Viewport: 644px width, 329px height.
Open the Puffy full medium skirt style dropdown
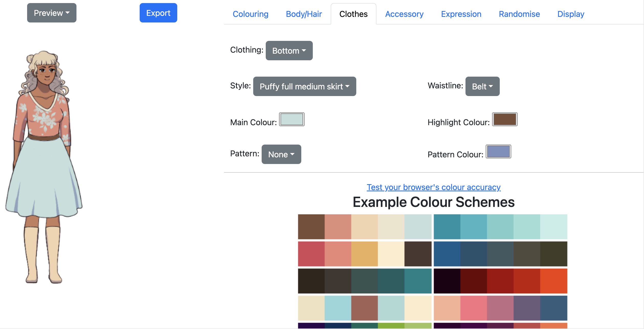click(305, 86)
